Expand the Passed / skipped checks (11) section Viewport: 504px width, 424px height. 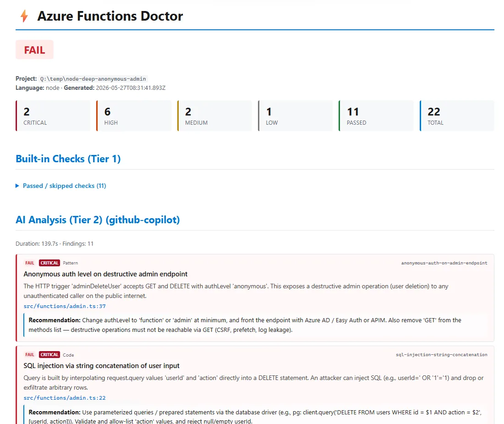(61, 186)
